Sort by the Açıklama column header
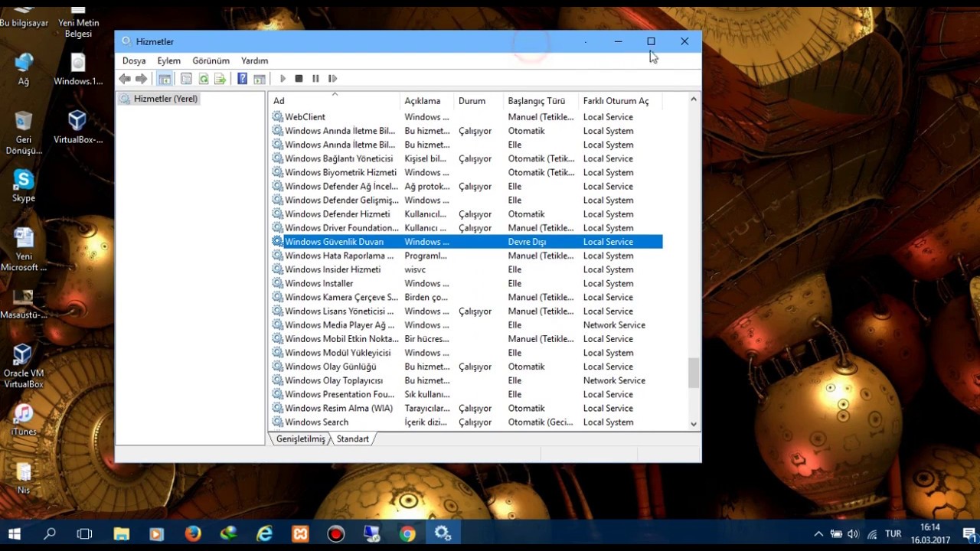Screen dimensions: 980x551 point(426,101)
